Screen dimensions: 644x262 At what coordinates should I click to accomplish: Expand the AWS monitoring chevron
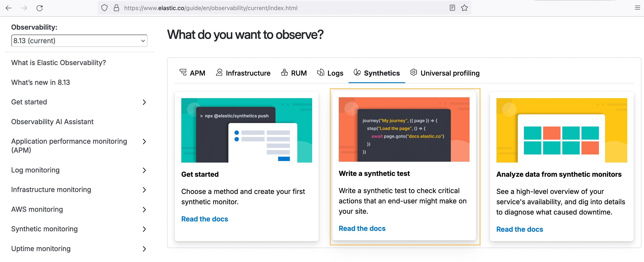pos(144,210)
